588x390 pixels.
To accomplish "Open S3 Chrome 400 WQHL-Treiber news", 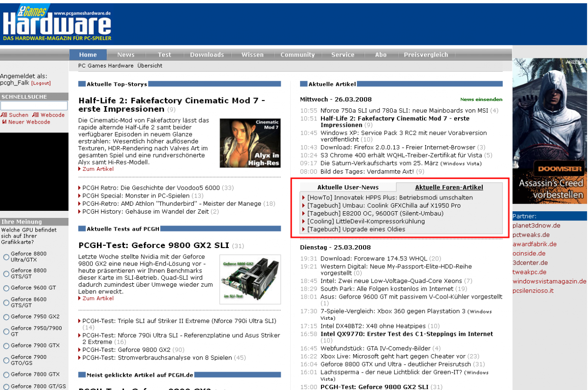I will click(x=402, y=155).
